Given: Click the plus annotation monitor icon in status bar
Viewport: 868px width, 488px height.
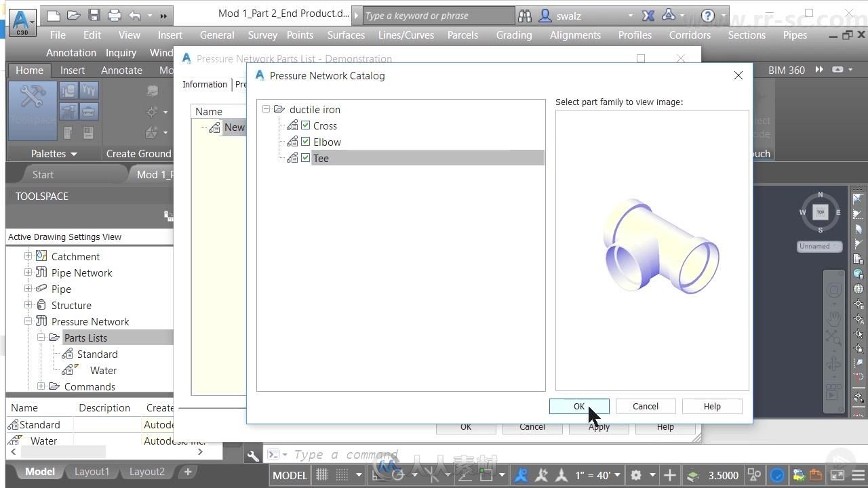Looking at the screenshot, I should coord(669,475).
